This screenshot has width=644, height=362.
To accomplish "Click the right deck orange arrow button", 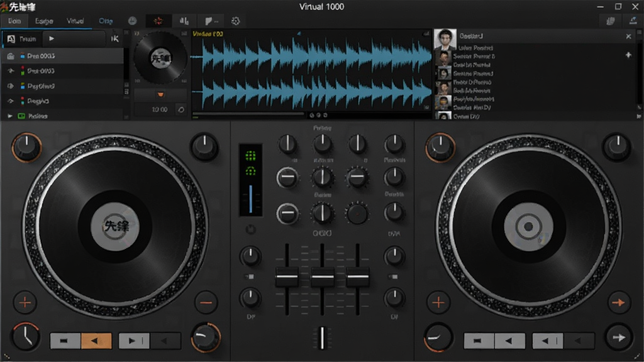I will [619, 303].
